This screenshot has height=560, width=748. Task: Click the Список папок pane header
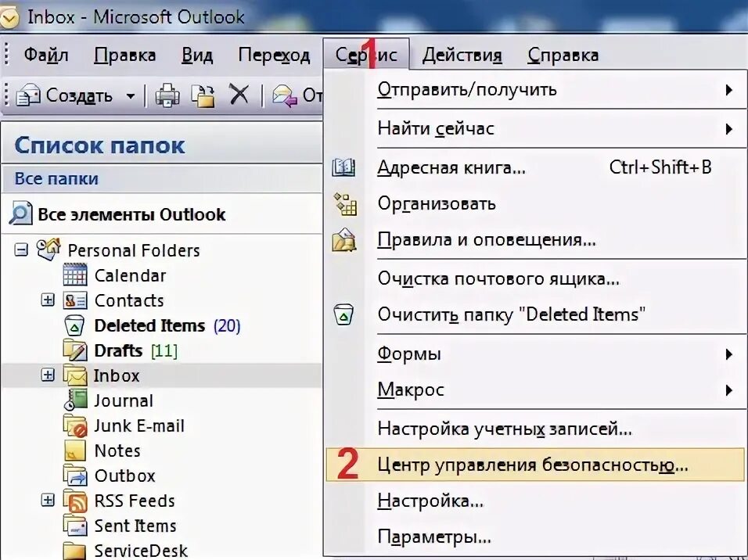(162, 145)
